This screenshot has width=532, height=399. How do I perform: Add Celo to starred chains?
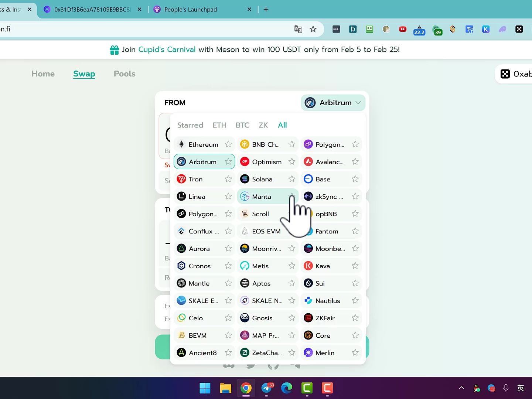click(228, 318)
